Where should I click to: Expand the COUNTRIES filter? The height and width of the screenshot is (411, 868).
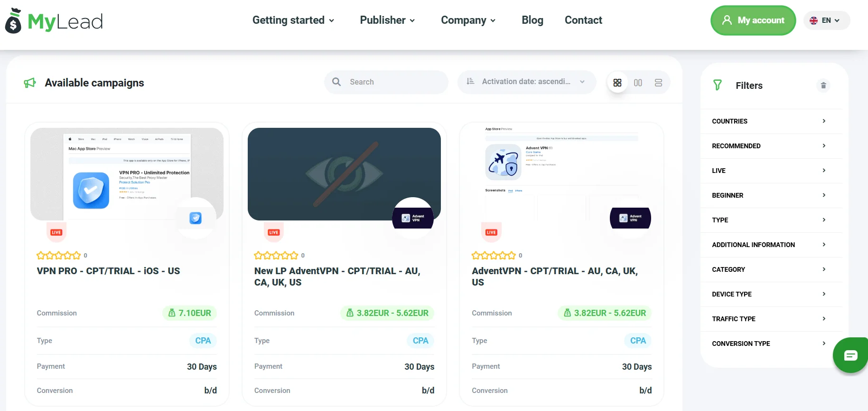(769, 121)
